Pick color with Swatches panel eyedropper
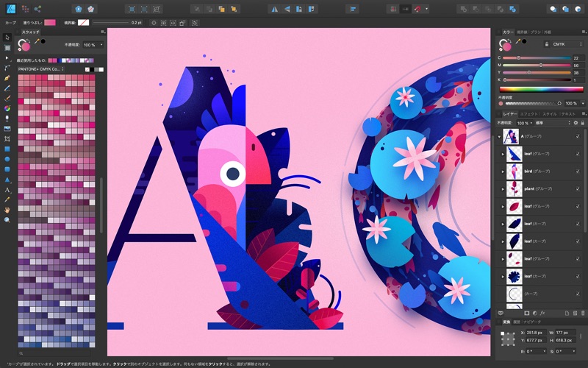This screenshot has width=588, height=368. pyautogui.click(x=37, y=41)
